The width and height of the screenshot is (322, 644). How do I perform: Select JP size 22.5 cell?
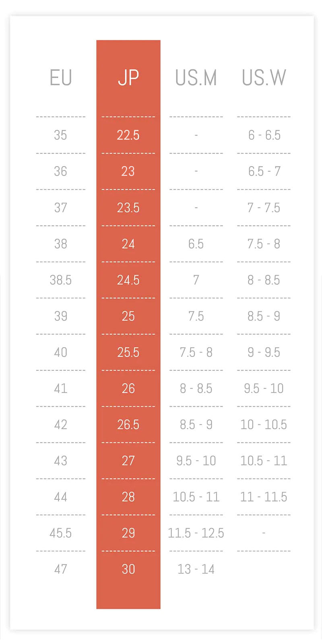coord(128,135)
